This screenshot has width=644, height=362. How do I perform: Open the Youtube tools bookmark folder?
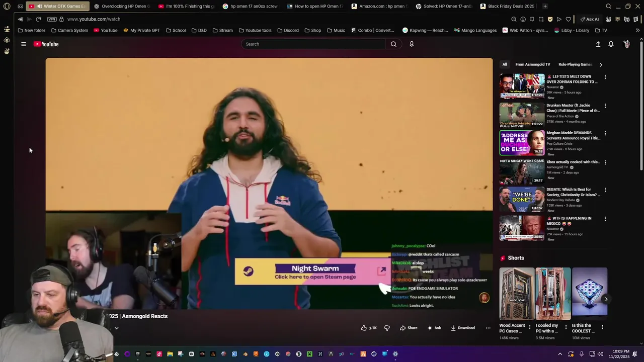pos(255,30)
